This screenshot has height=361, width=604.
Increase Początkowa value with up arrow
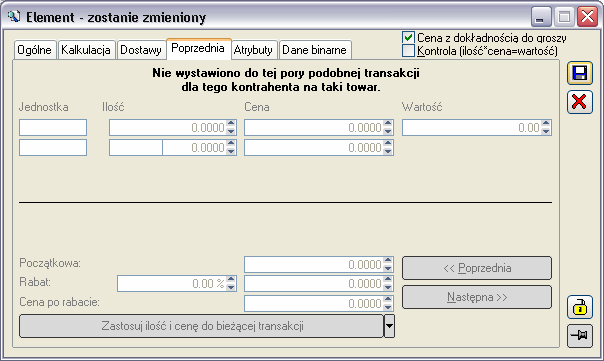(x=388, y=261)
